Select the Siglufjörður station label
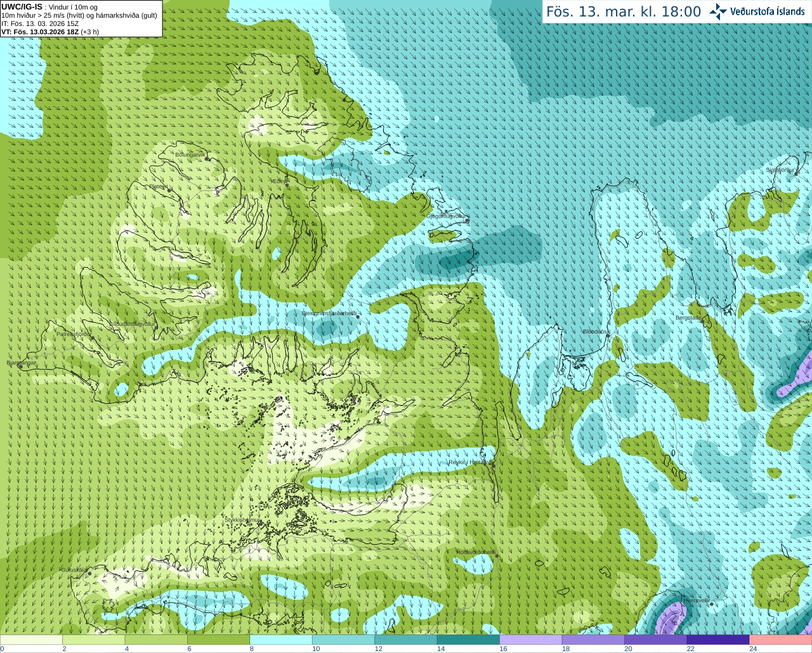The image size is (812, 653). coord(780,170)
